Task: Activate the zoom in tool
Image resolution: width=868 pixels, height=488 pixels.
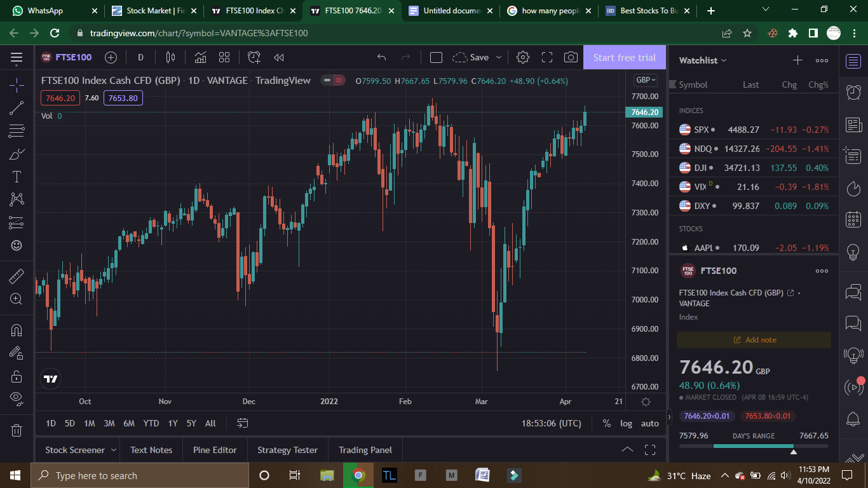Action: (17, 299)
